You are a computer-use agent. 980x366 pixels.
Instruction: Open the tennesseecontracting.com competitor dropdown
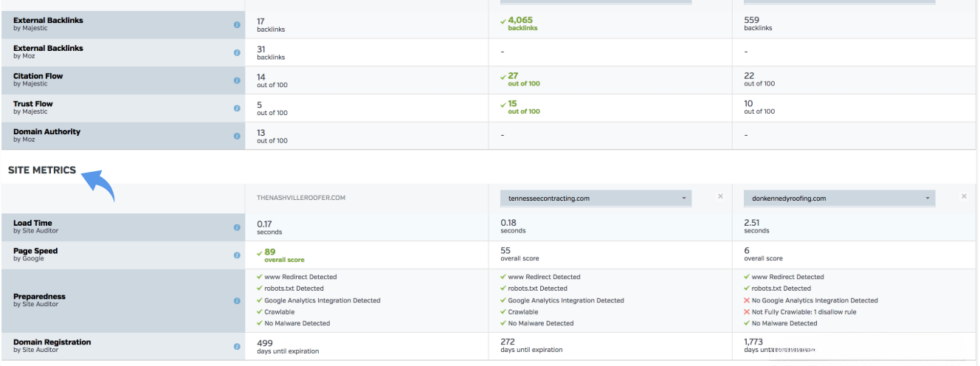point(596,199)
